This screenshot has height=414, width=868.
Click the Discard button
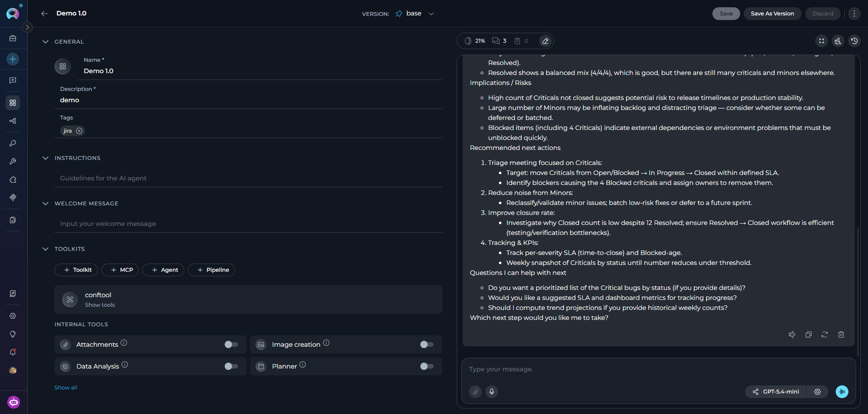tap(823, 14)
